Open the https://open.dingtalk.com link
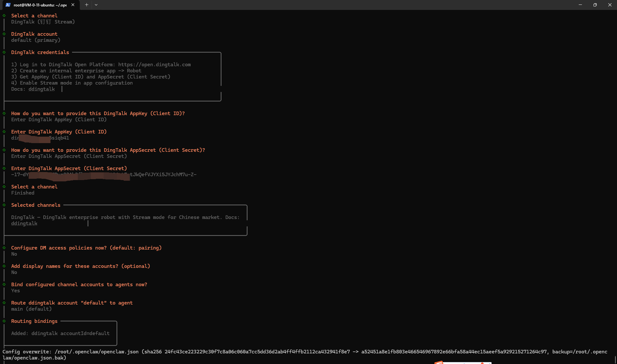Image resolution: width=617 pixels, height=364 pixels. tap(154, 65)
